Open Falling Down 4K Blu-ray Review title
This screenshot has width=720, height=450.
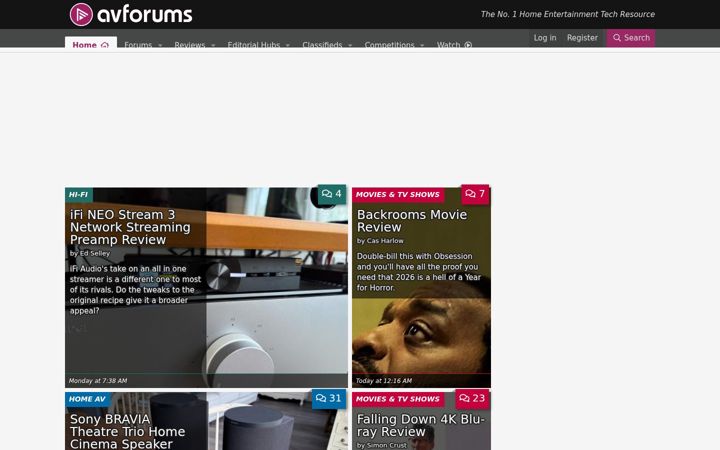click(x=421, y=425)
